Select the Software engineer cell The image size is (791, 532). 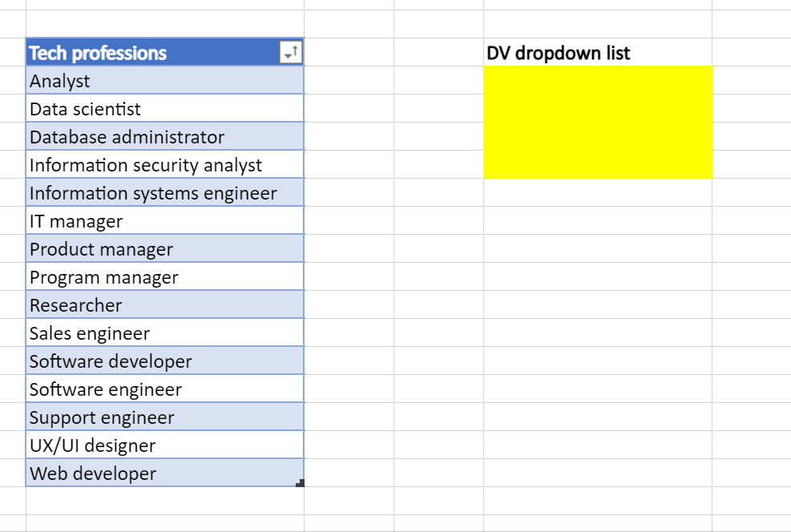164,389
